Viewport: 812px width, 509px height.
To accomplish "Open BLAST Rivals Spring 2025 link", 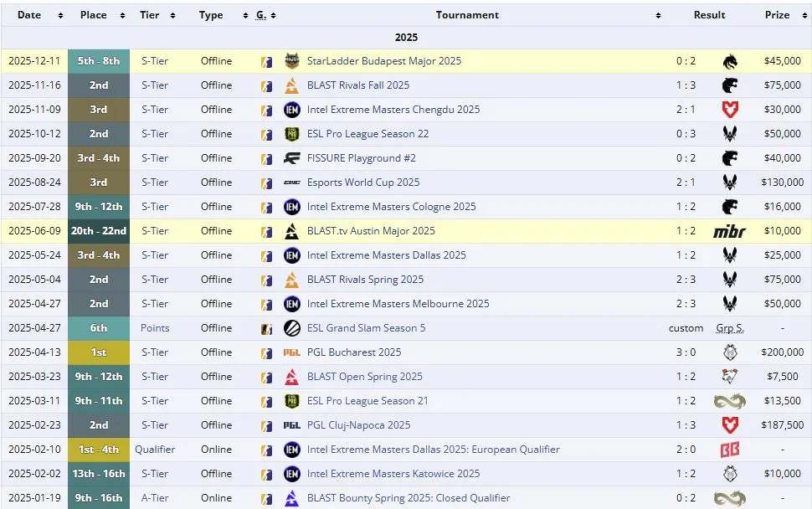I will pos(365,280).
